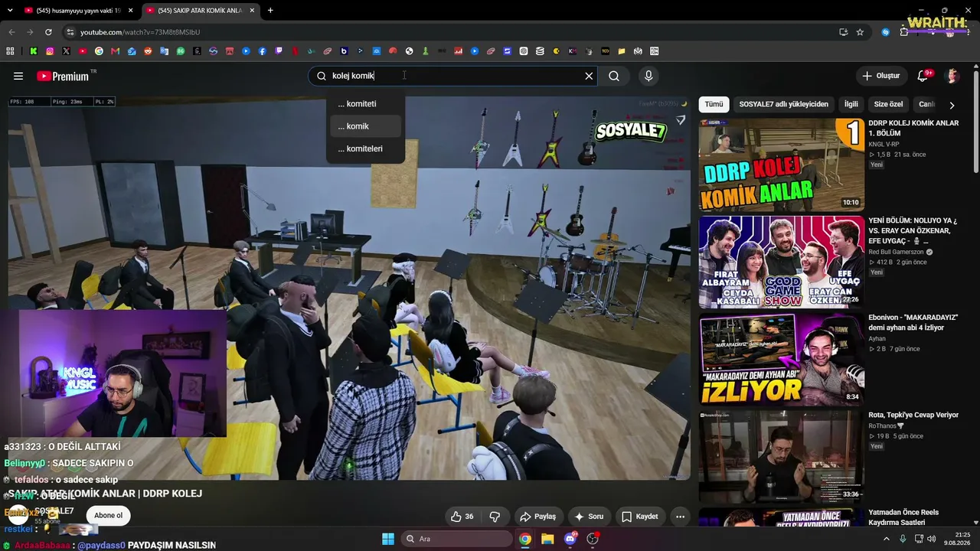Open the Gmail bookmark
This screenshot has width=980, height=551.
point(116,51)
